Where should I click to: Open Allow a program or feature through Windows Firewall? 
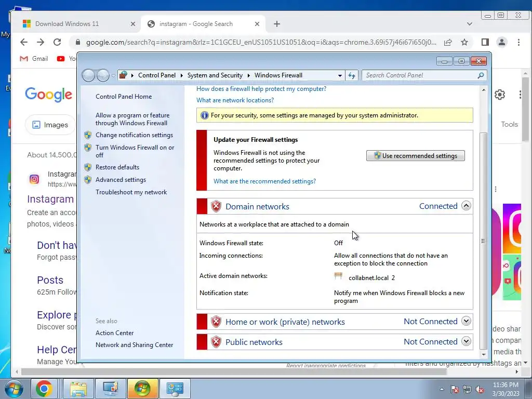[132, 119]
